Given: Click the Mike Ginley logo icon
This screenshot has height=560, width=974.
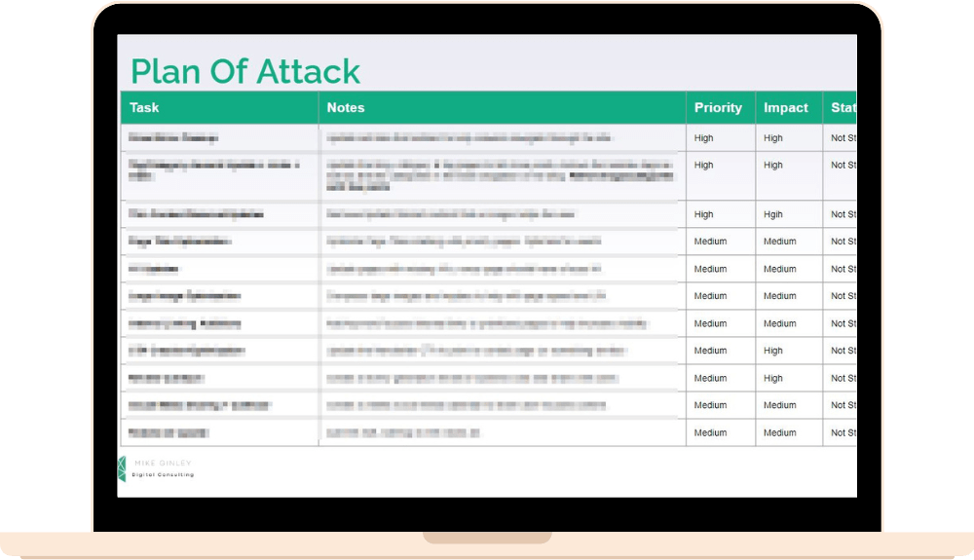Looking at the screenshot, I should pyautogui.click(x=122, y=468).
